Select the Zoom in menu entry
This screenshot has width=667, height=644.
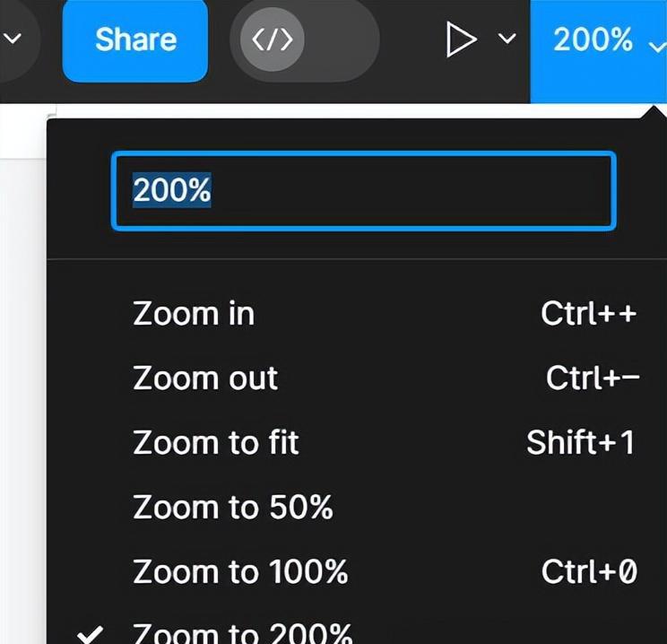(357, 314)
